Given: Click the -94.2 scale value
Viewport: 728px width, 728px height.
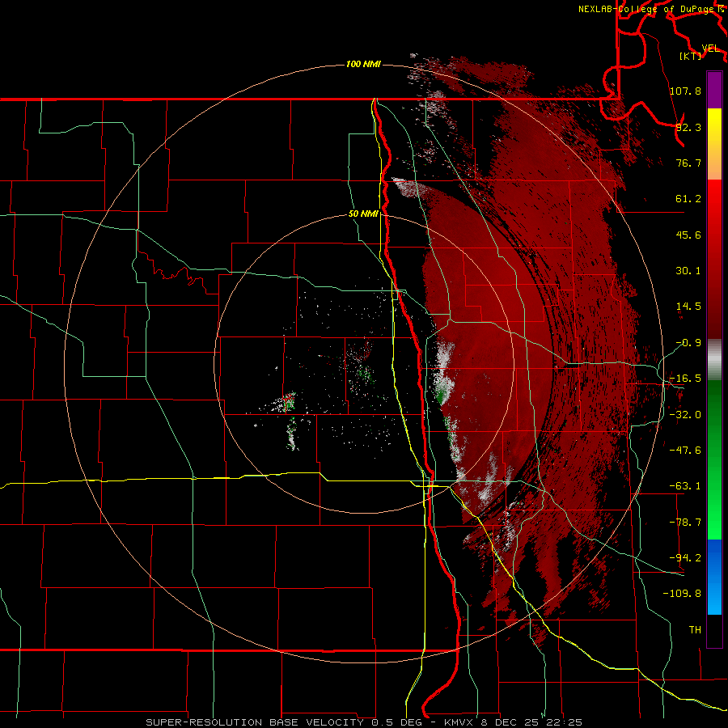Looking at the screenshot, I should pos(685,558).
